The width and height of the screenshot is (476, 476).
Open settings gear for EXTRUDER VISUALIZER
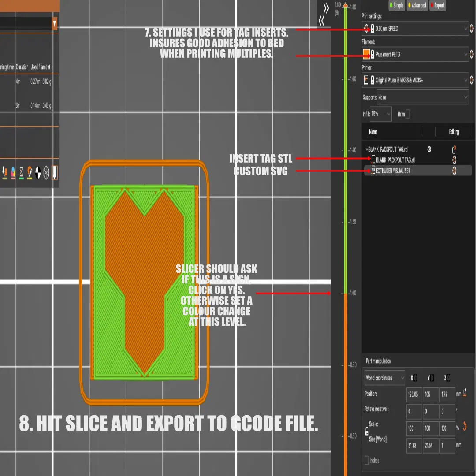tap(454, 171)
